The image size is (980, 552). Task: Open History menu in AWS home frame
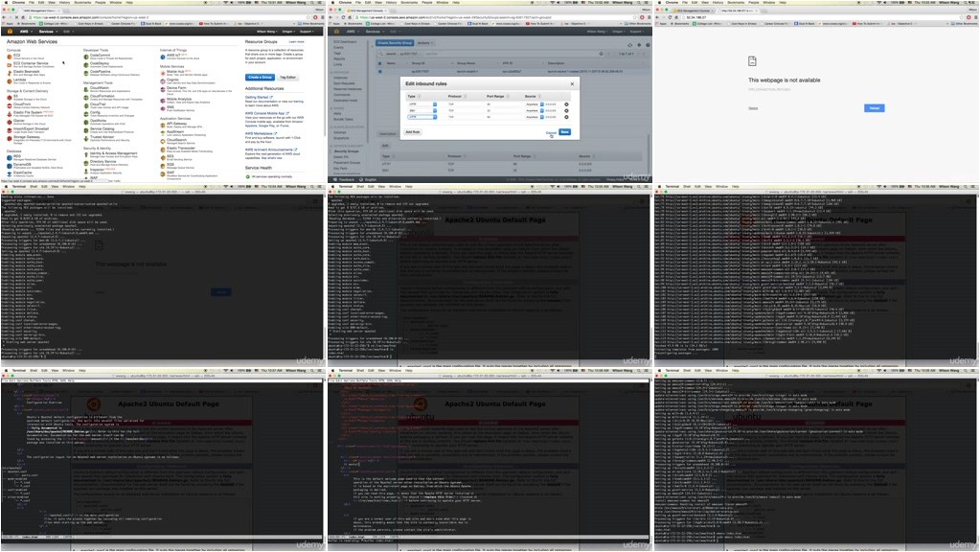[x=65, y=3]
